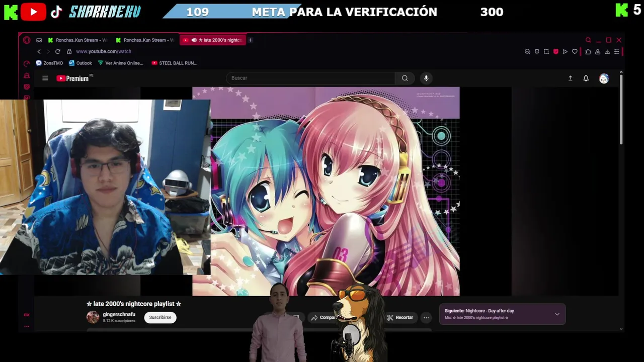This screenshot has width=644, height=362.
Task: Click the GX Corner gamepad icon
Action: point(39,40)
